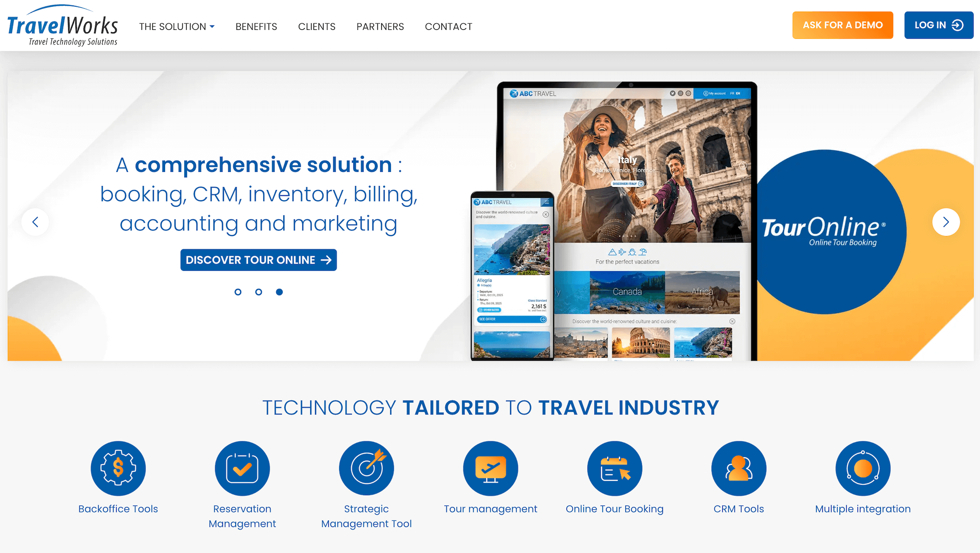Image resolution: width=980 pixels, height=553 pixels.
Task: Select the second carousel dot indicator
Action: point(258,291)
